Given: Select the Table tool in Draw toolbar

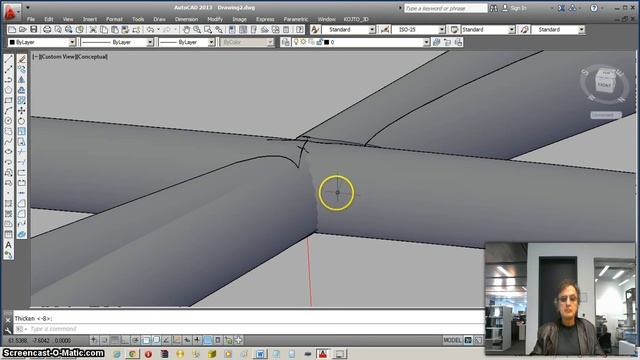Looking at the screenshot, I should (x=9, y=234).
